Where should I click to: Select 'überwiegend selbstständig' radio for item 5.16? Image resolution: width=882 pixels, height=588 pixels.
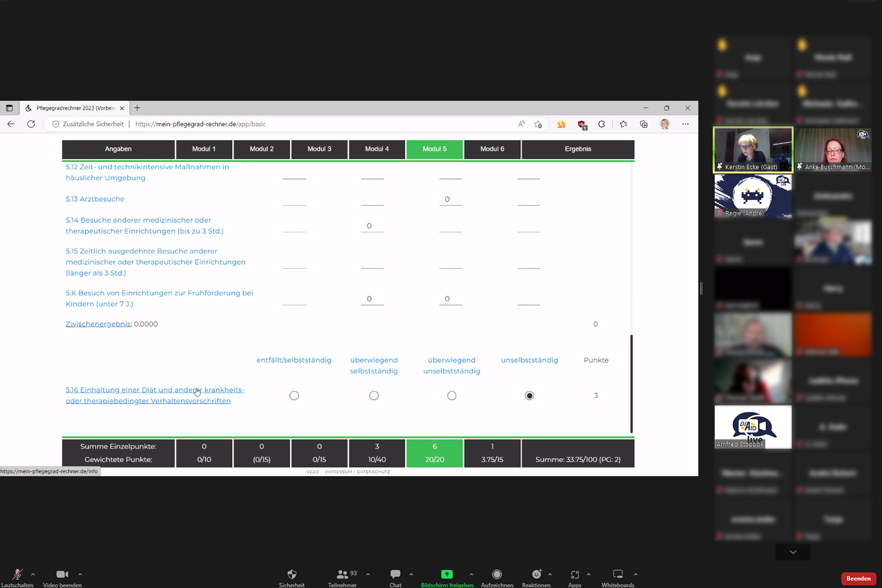click(374, 396)
